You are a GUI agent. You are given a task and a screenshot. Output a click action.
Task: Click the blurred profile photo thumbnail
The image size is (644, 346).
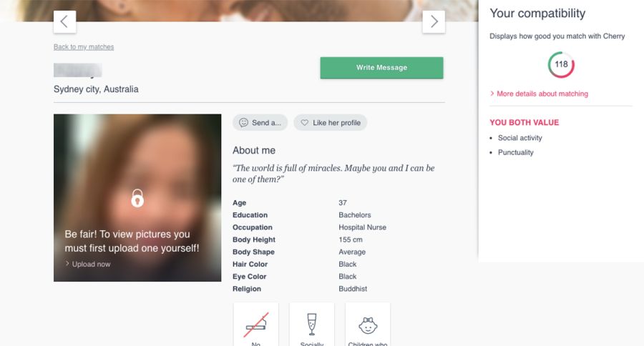coord(137,198)
